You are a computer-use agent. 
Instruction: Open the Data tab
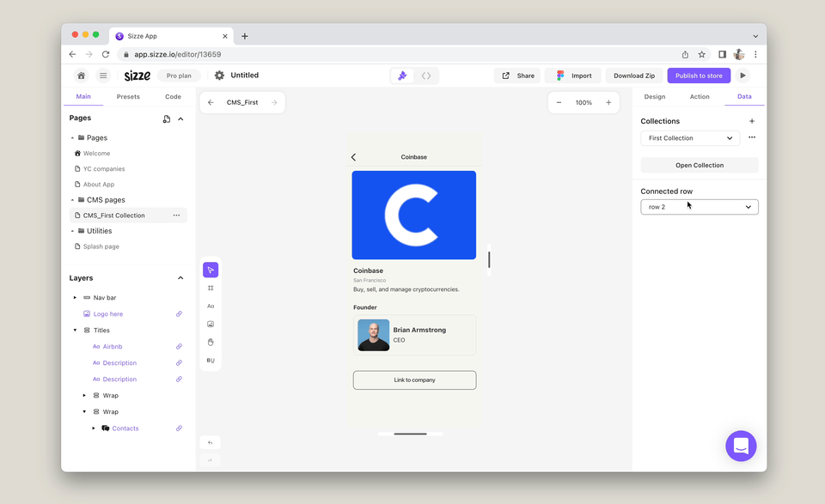(744, 97)
